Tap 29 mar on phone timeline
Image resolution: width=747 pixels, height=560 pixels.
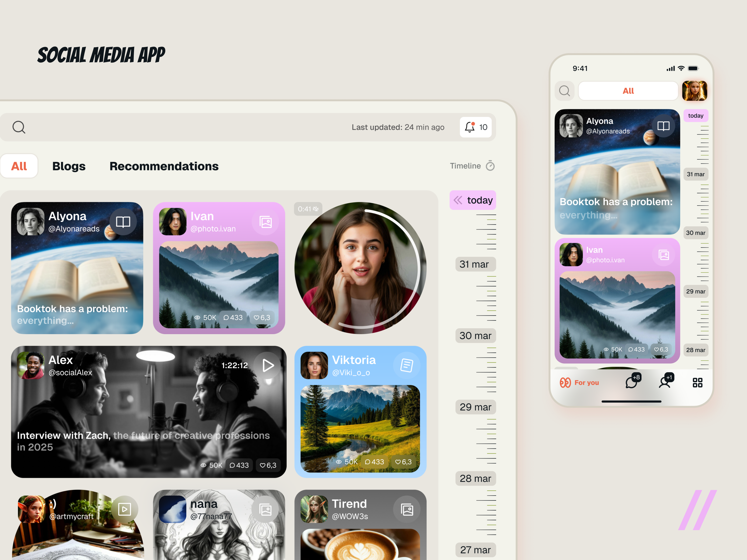tap(696, 291)
